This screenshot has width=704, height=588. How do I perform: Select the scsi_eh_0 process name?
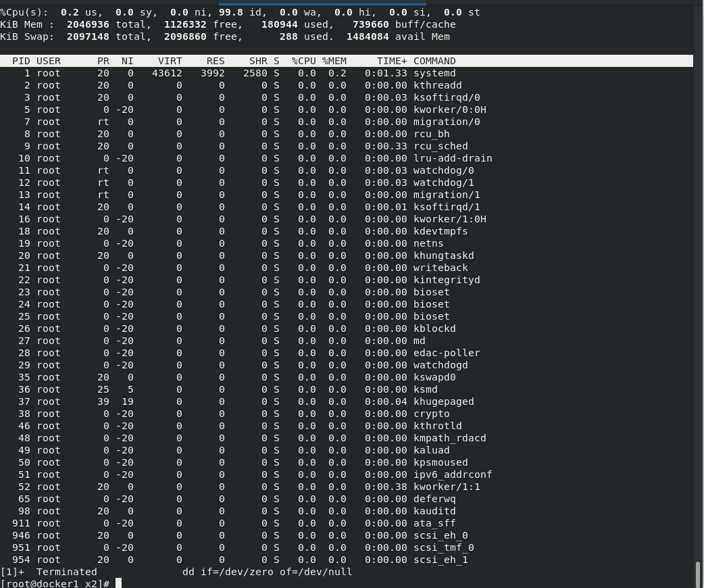[x=441, y=535]
